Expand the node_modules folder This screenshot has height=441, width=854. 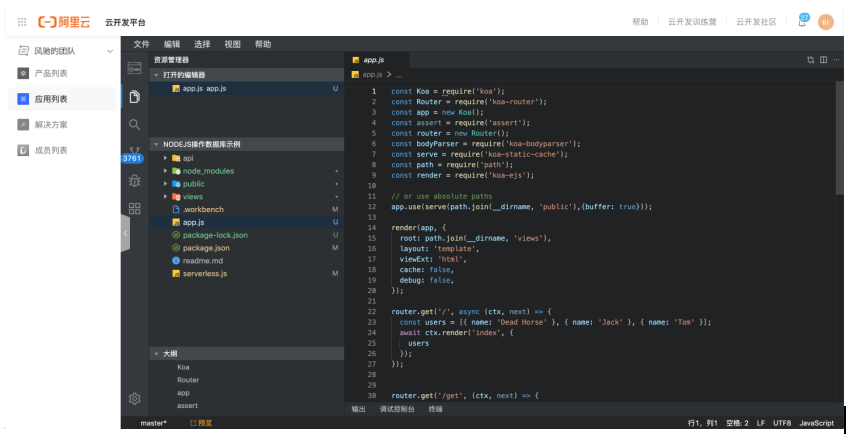coord(166,171)
